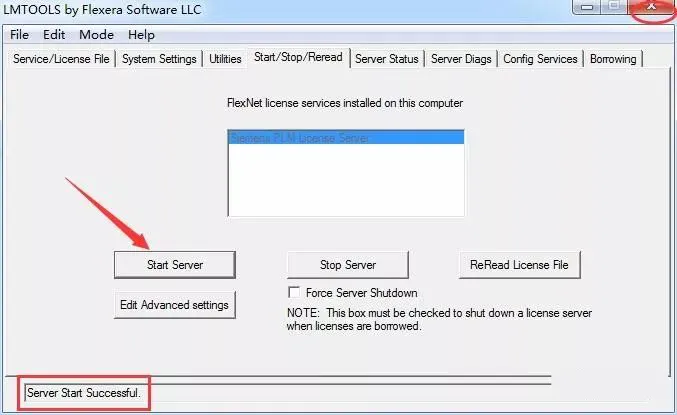Open the Mode menu
This screenshot has width=677, height=415.
[x=96, y=35]
